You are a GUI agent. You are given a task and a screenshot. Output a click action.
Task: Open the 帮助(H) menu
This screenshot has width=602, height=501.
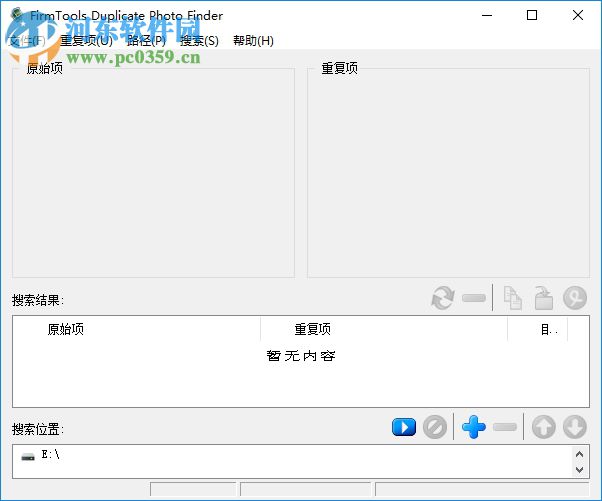tap(253, 40)
